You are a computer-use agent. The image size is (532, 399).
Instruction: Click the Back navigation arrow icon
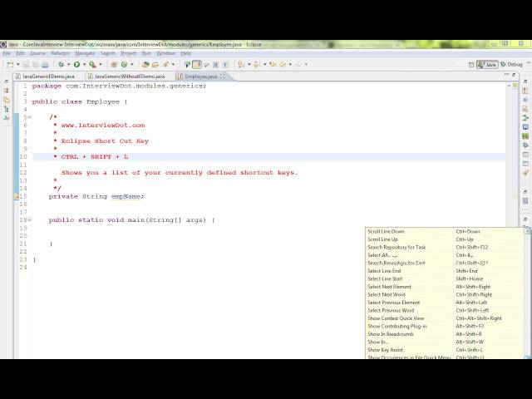tap(283, 65)
